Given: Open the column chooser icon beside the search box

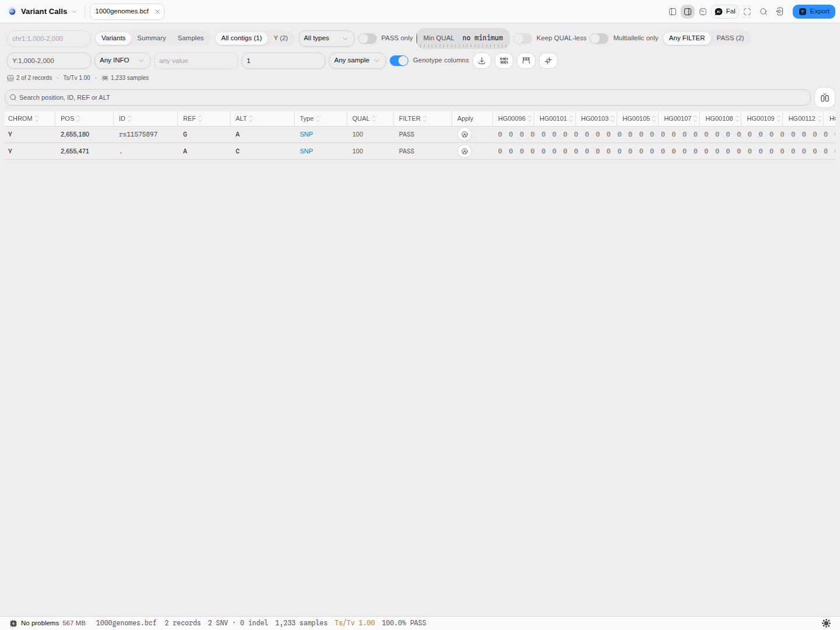Looking at the screenshot, I should [x=825, y=97].
